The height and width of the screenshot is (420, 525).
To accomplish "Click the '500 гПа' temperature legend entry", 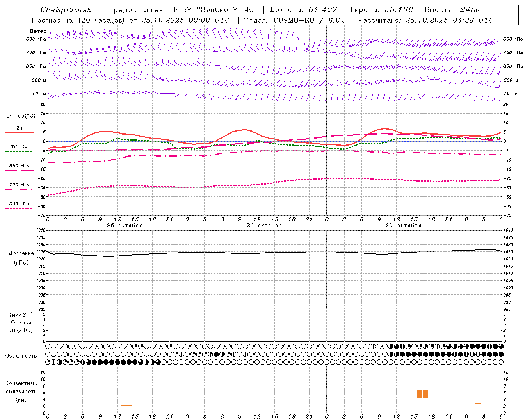I will [19, 204].
